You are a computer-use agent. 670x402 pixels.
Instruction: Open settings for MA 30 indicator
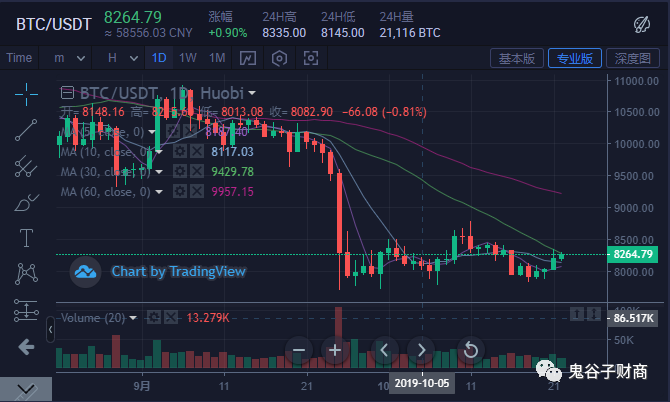click(x=180, y=171)
